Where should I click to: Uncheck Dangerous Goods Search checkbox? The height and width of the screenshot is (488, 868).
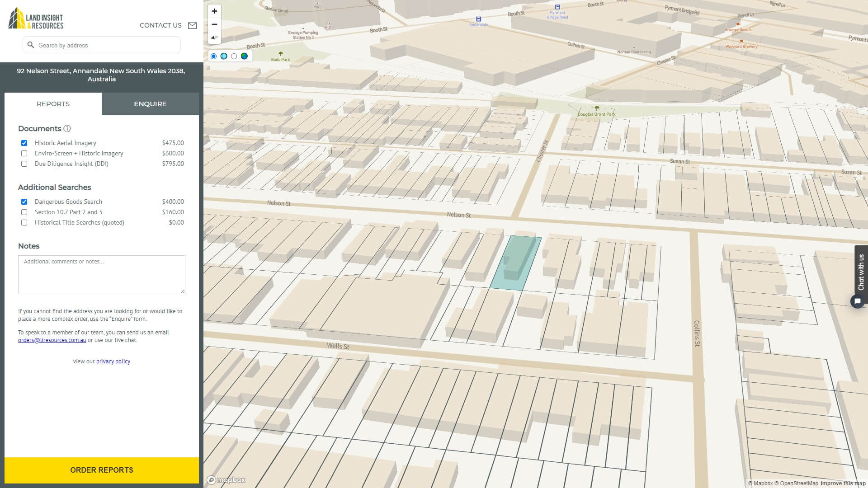[24, 202]
